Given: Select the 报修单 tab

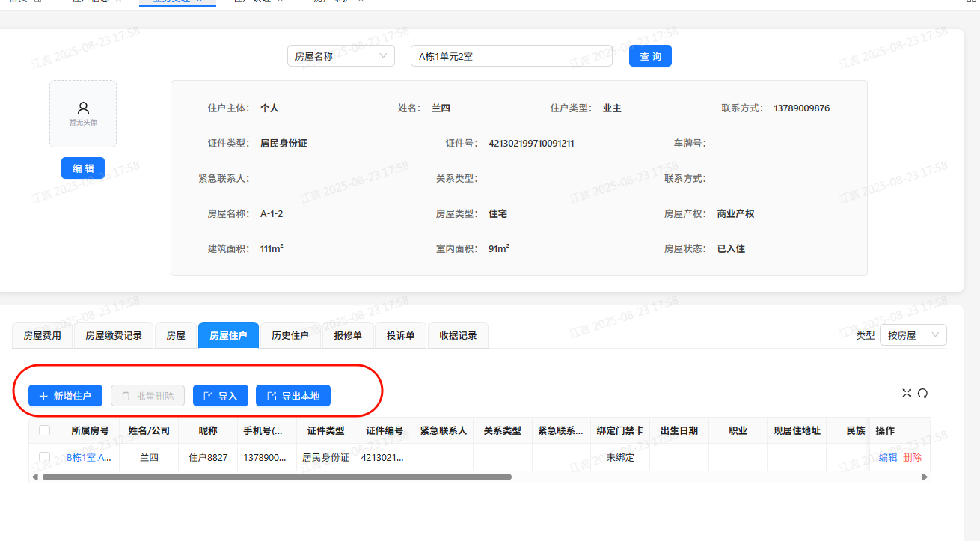Looking at the screenshot, I should pos(348,335).
